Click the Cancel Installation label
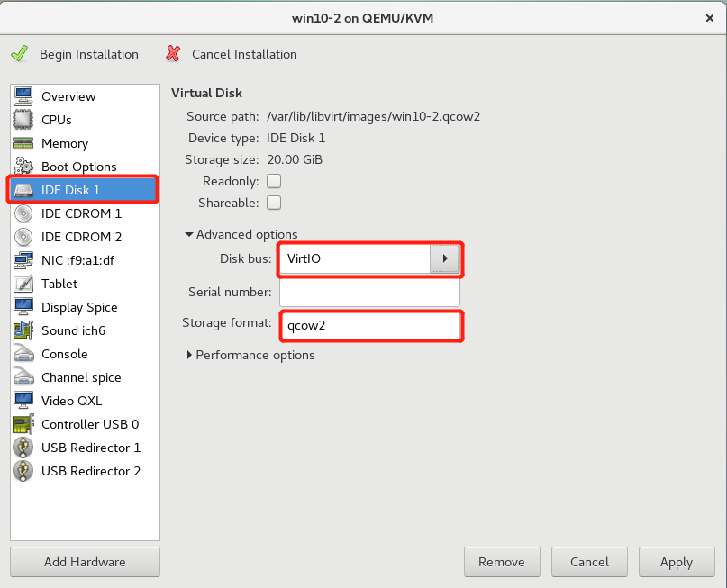The image size is (727, 588). 244,54
